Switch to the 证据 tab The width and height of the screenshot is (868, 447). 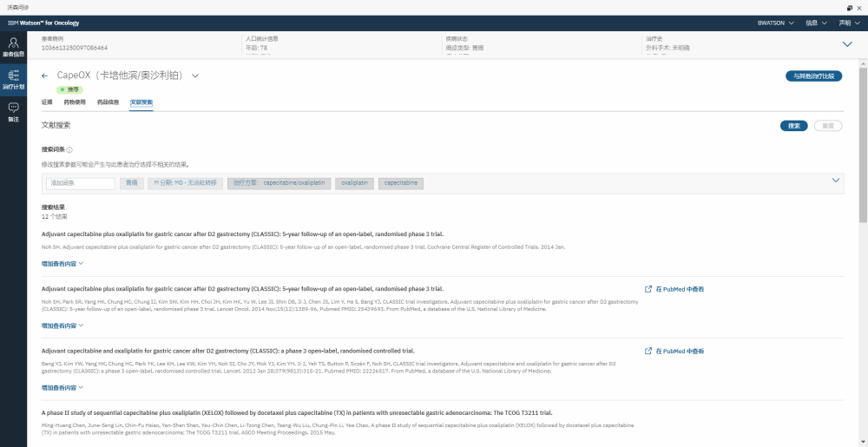point(47,102)
